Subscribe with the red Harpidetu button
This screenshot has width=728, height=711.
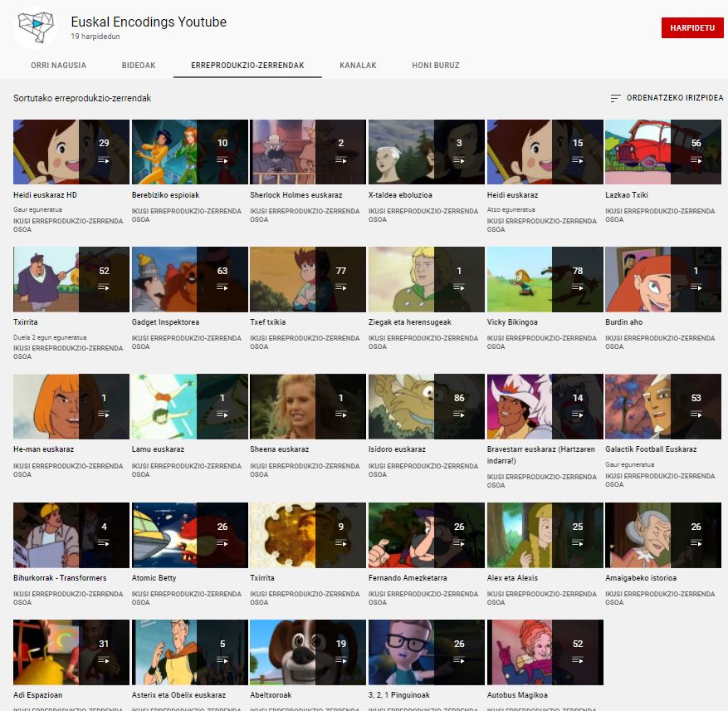pos(692,28)
